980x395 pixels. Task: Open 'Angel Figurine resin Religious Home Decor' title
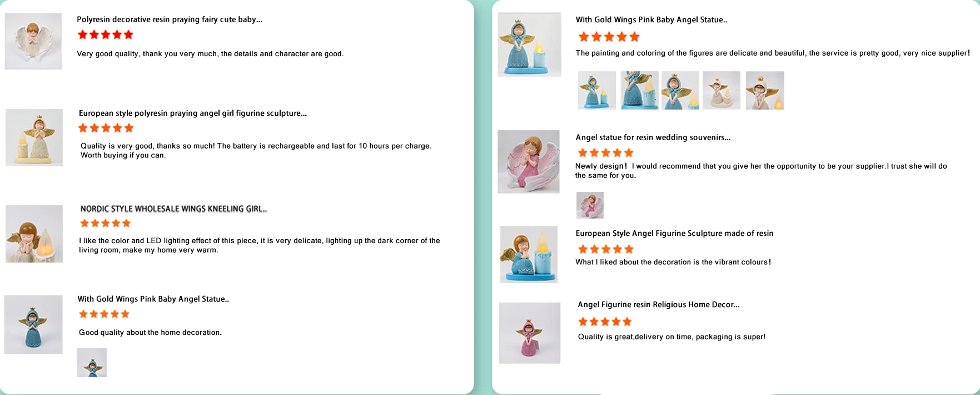tap(659, 304)
